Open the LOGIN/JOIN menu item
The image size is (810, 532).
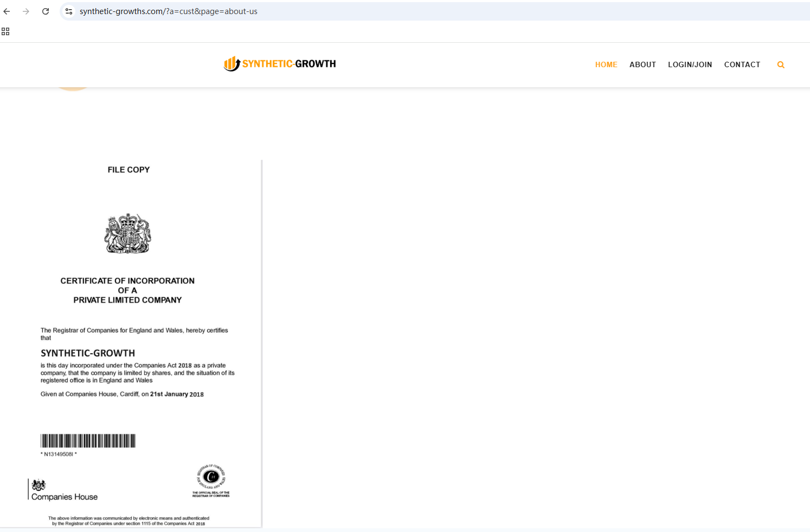click(x=690, y=64)
